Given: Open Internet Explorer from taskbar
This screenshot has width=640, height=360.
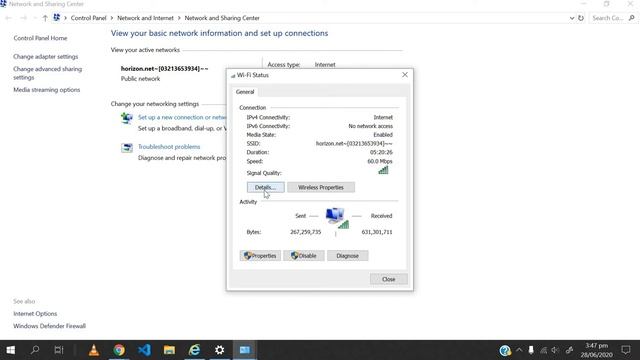Looking at the screenshot, I should (195, 350).
